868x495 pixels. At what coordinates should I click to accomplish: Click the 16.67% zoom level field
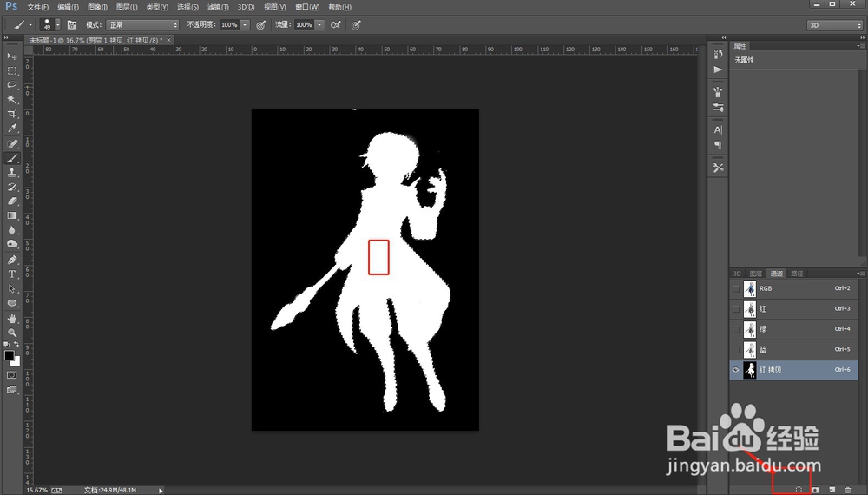37,491
